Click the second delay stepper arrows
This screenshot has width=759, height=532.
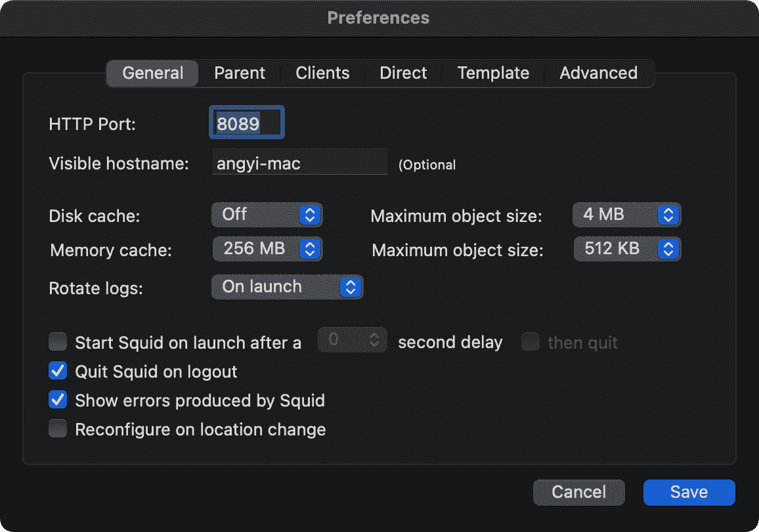click(x=374, y=340)
